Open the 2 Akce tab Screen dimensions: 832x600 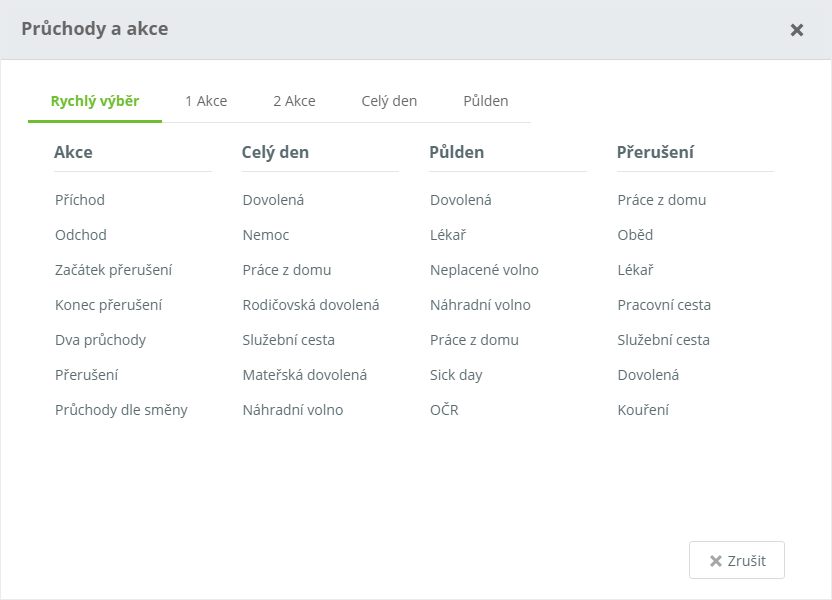294,101
